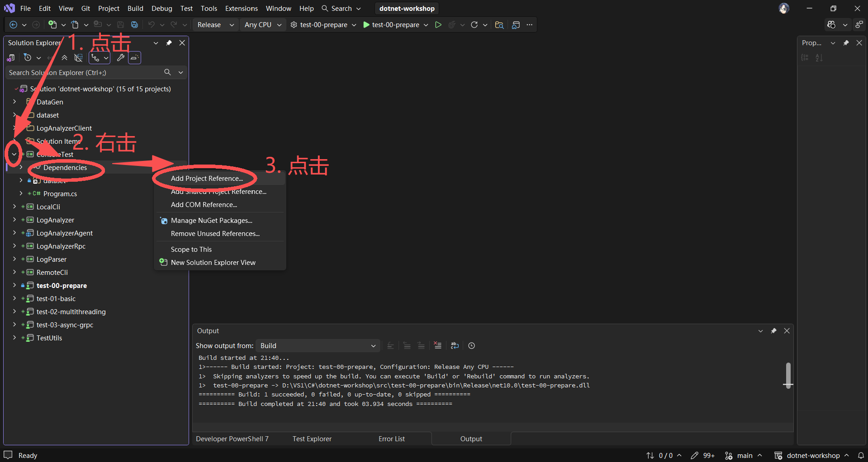868x462 pixels.
Task: Open the Build menu in menu bar
Action: [x=135, y=8]
